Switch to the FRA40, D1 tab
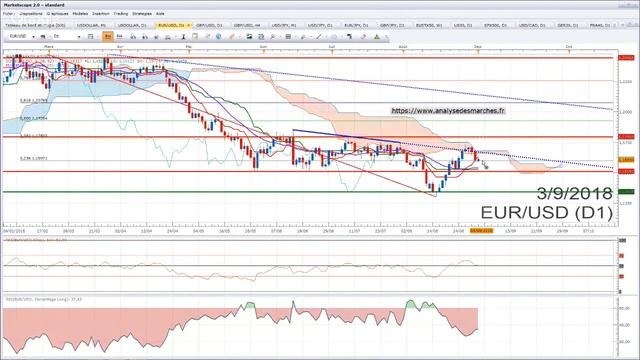 click(x=600, y=25)
